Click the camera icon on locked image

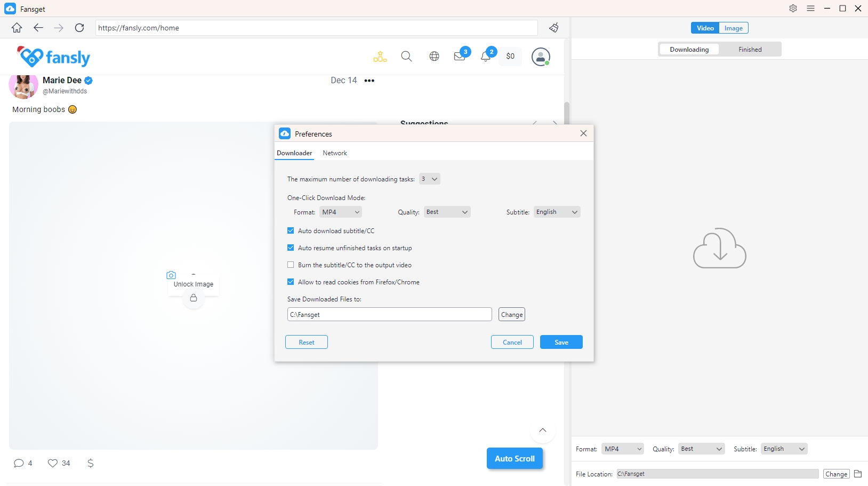(171, 275)
